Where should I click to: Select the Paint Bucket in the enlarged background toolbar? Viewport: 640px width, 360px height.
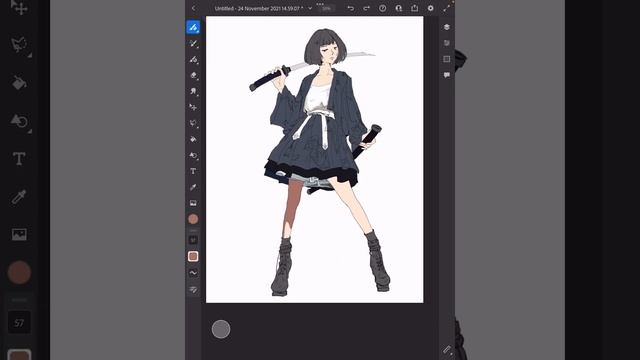(19, 82)
